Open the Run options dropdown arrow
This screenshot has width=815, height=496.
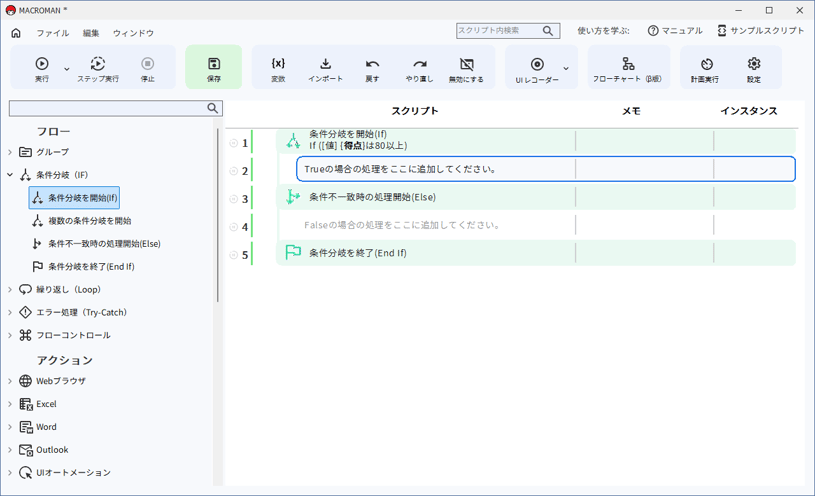[x=67, y=69]
